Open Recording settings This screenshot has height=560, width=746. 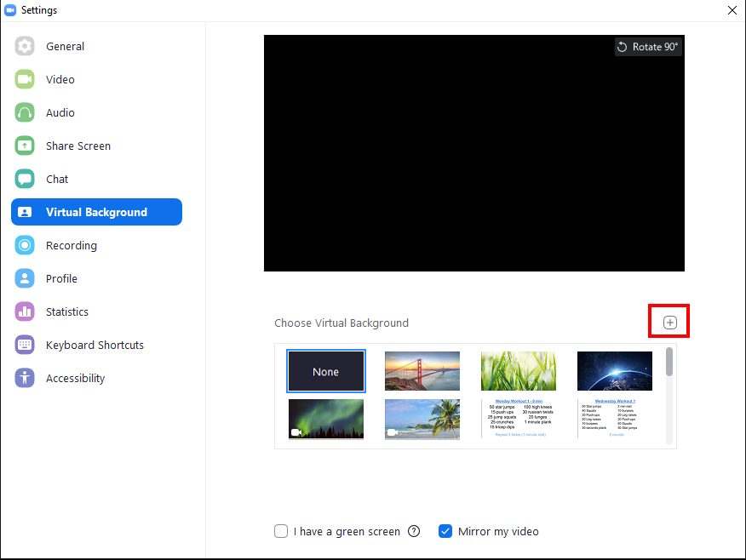tap(71, 245)
